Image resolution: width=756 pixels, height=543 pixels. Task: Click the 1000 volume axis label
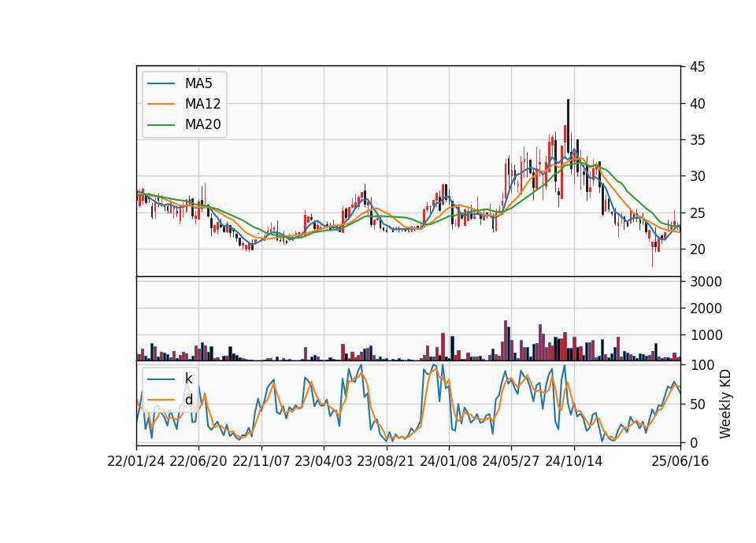[x=706, y=335]
